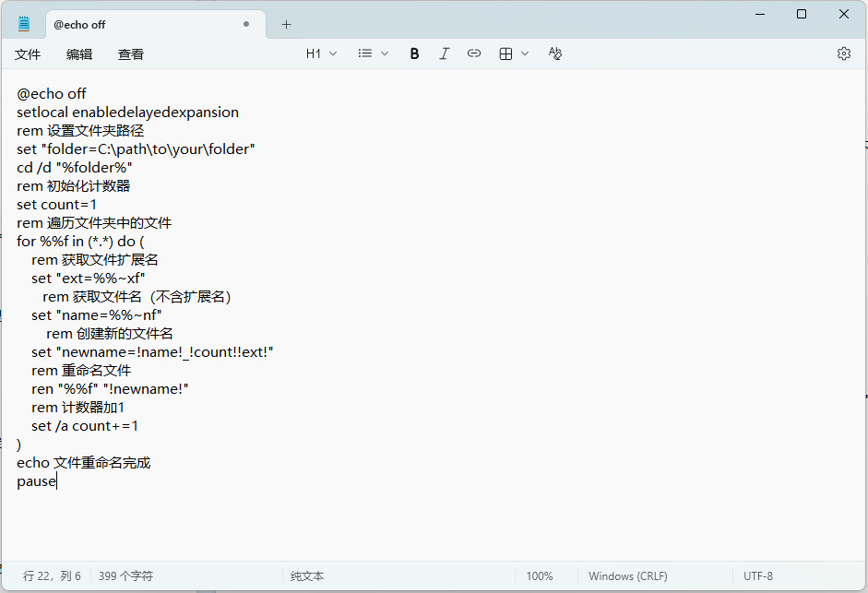Image resolution: width=868 pixels, height=593 pixels.
Task: Click the 100% zoom level in the status bar
Action: [x=540, y=576]
